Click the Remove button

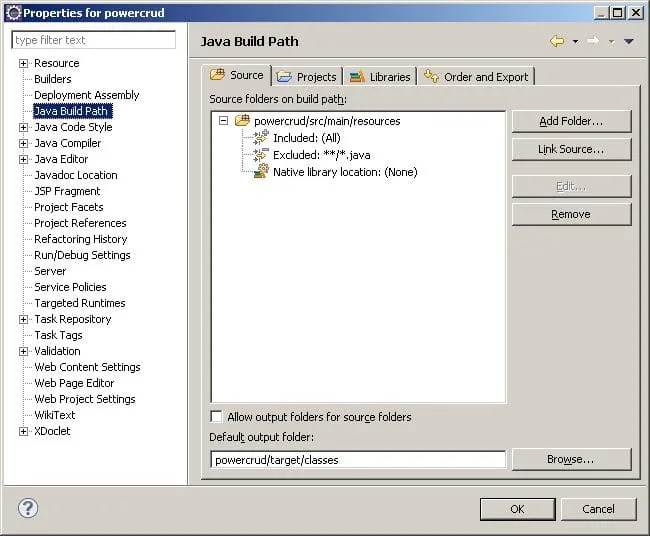click(x=572, y=214)
